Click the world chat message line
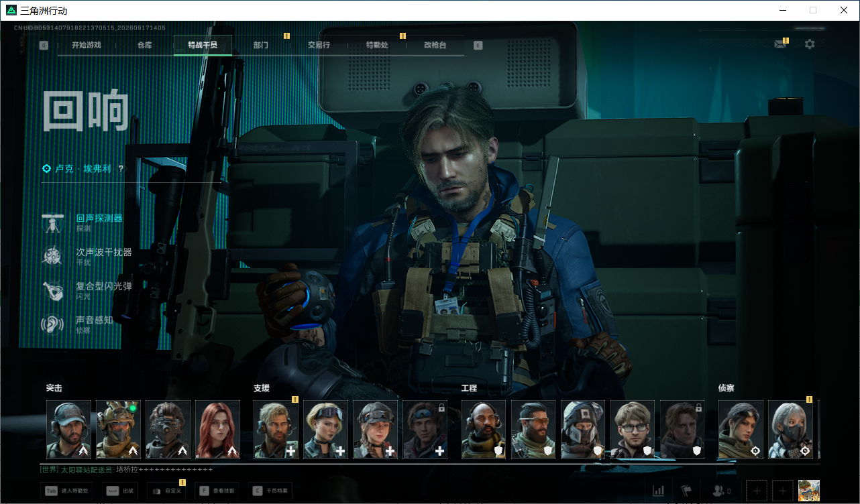This screenshot has height=504, width=860. [127, 470]
